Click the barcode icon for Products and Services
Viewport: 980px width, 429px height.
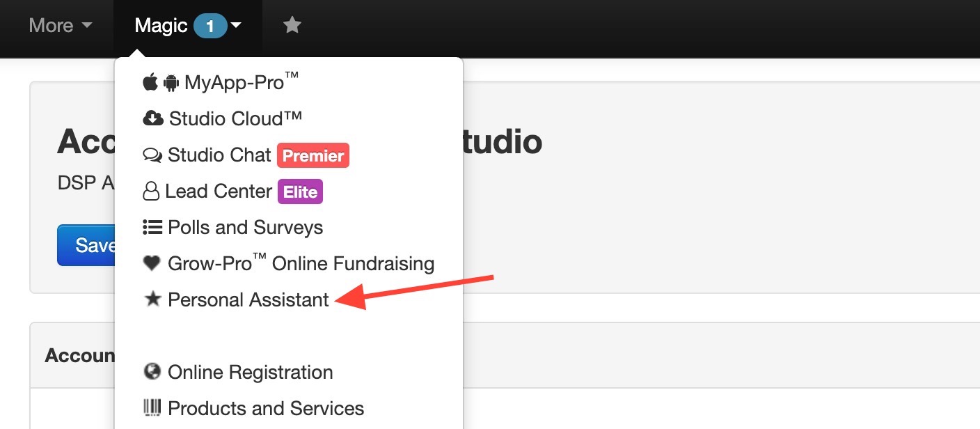pyautogui.click(x=152, y=407)
